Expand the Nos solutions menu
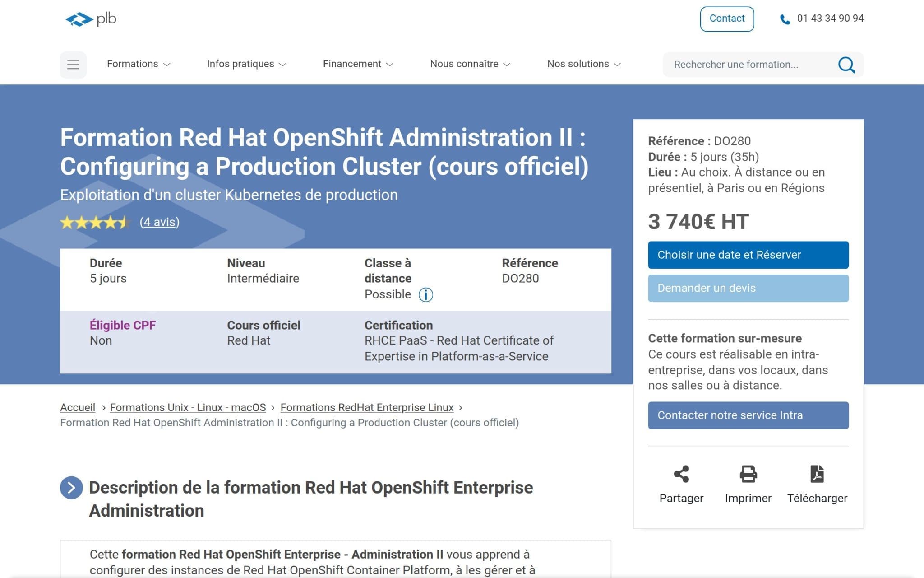Screen dimensions: 924x578 pyautogui.click(x=584, y=64)
